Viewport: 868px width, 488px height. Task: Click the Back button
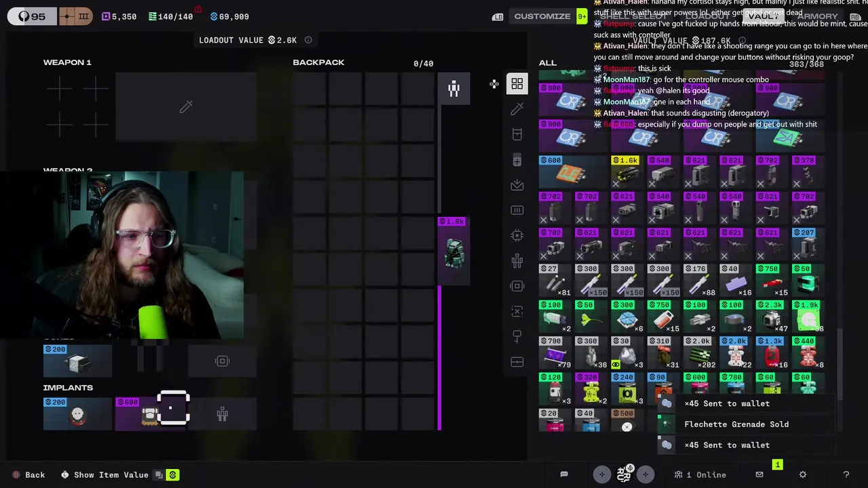pyautogui.click(x=28, y=475)
